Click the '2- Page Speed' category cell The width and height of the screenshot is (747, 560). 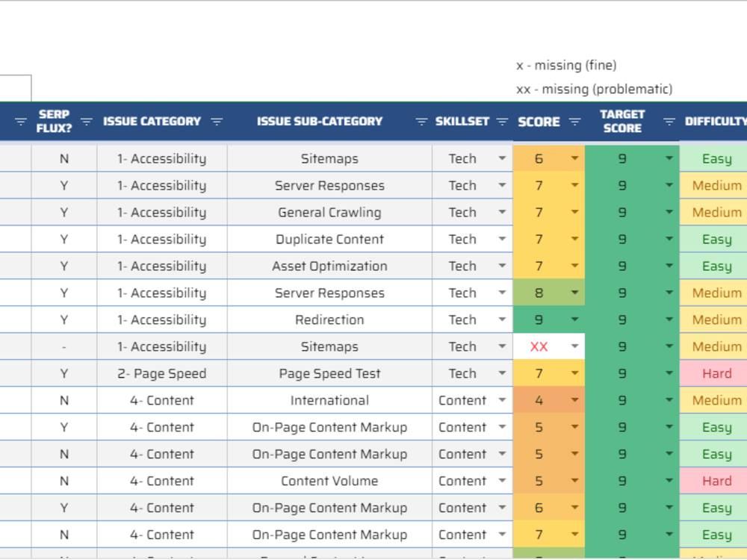162,374
